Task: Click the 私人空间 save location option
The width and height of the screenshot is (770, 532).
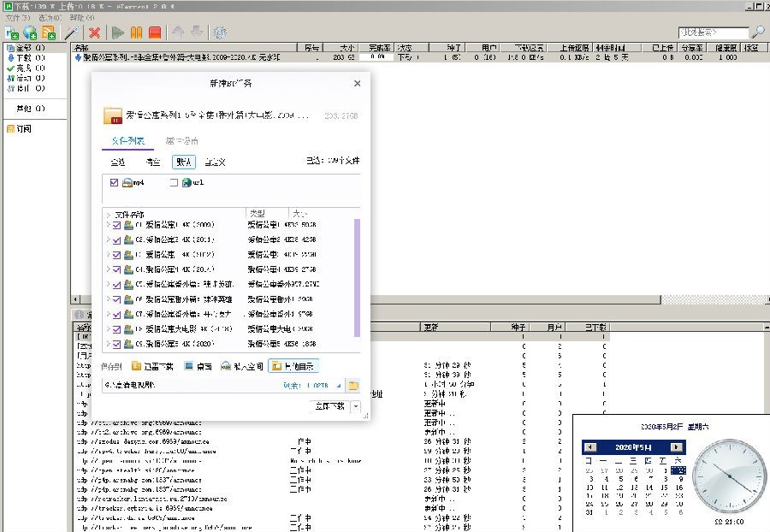Action: [x=242, y=366]
